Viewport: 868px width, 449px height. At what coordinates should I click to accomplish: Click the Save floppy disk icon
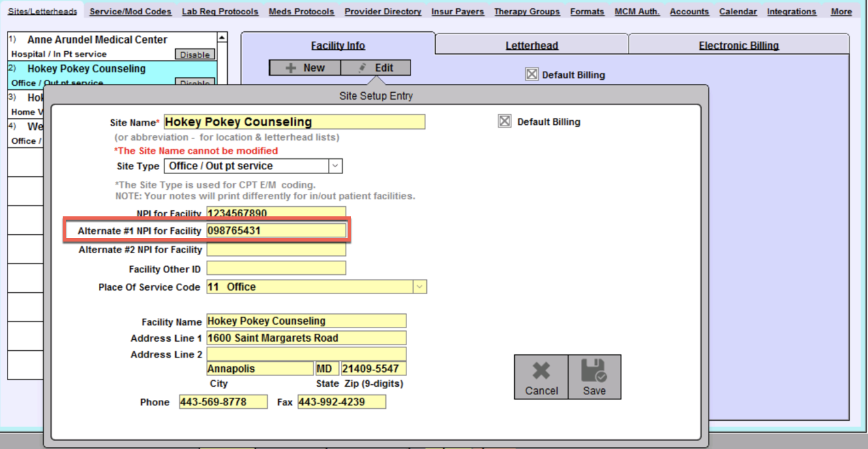tap(594, 371)
